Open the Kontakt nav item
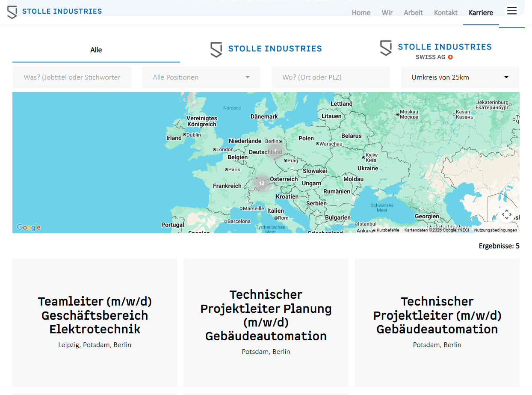 click(446, 13)
